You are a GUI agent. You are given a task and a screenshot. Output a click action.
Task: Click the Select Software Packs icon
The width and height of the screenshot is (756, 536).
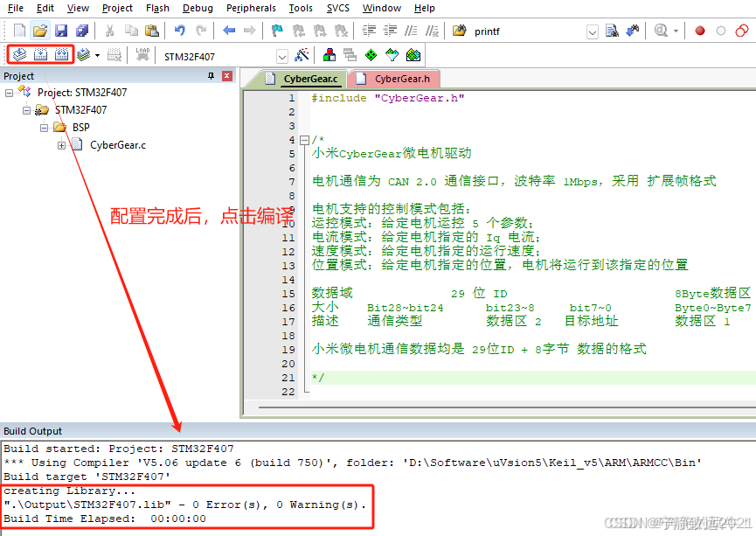pos(392,55)
